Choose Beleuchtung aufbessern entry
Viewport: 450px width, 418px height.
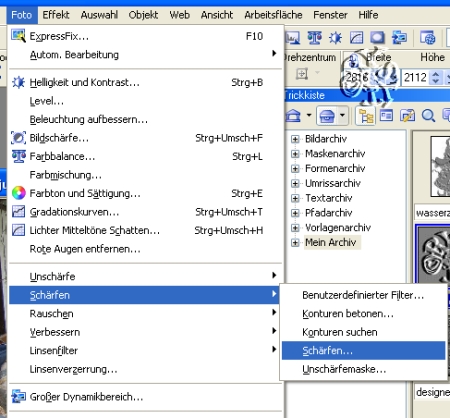[145, 119]
